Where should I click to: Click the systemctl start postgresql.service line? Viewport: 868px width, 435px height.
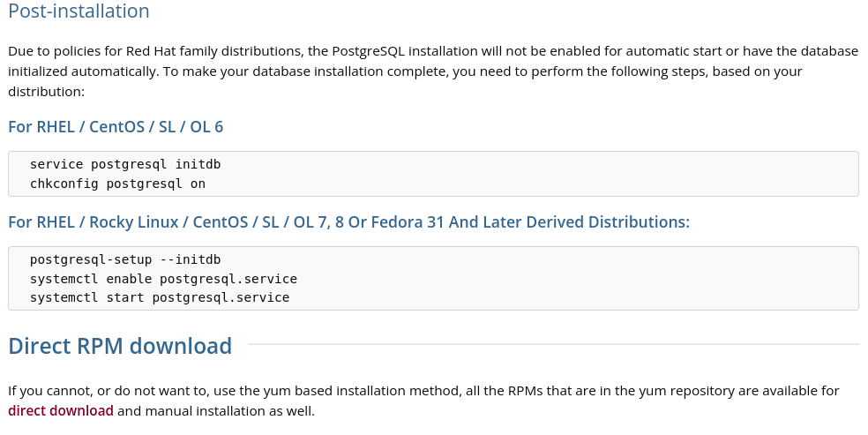[x=160, y=297]
